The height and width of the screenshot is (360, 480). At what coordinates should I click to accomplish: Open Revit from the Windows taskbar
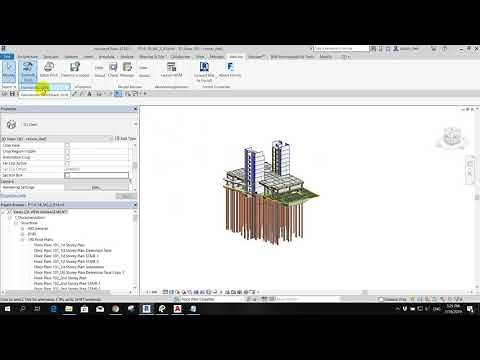click(146, 309)
